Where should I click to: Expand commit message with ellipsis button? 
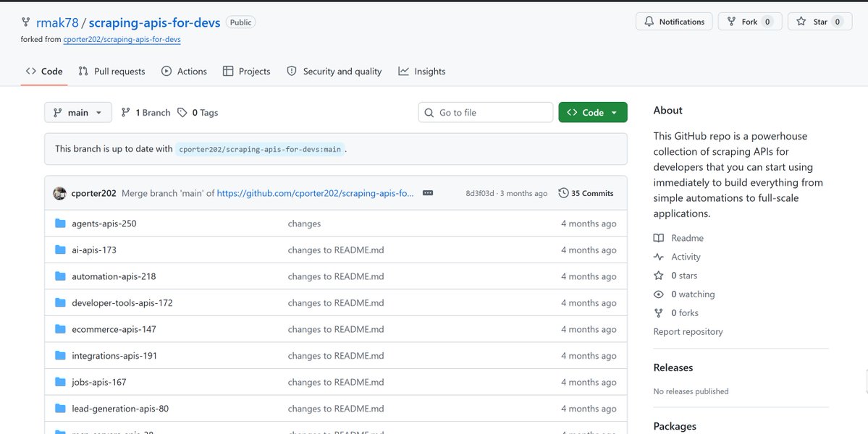tap(427, 194)
